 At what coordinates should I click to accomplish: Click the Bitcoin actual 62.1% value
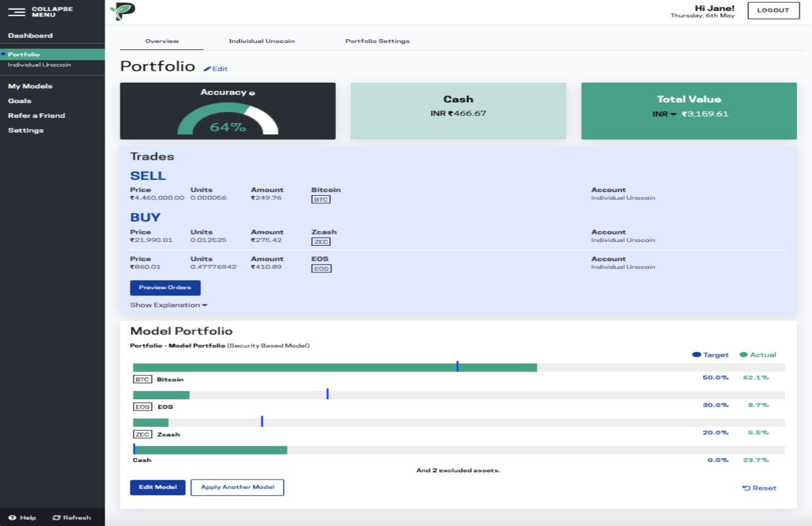(x=756, y=378)
